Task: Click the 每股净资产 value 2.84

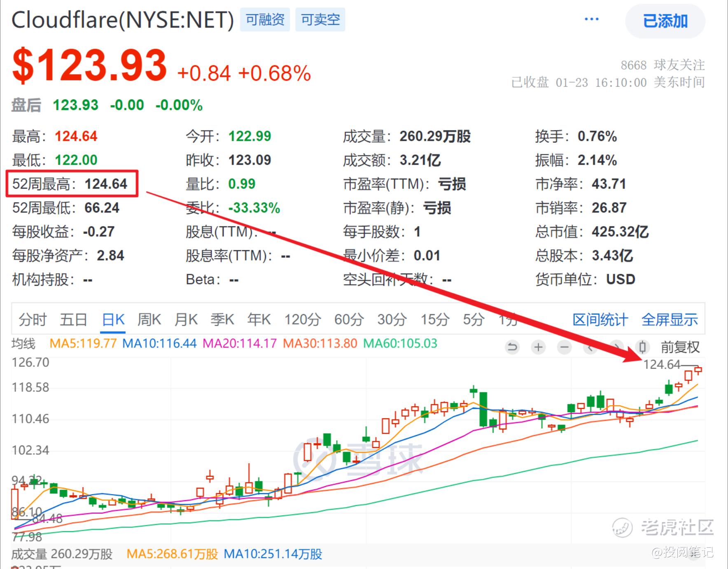Action: 110,256
